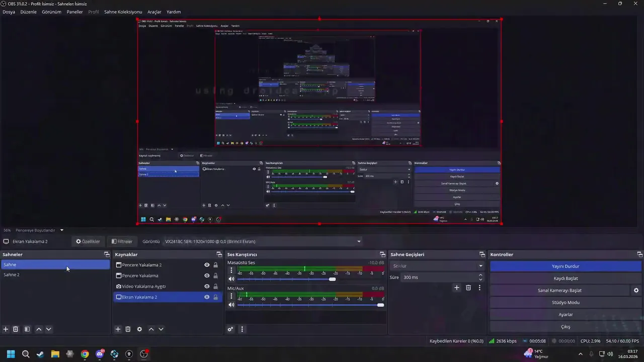The height and width of the screenshot is (362, 644).
Task: Delete selected source with trash icon
Action: (128, 329)
